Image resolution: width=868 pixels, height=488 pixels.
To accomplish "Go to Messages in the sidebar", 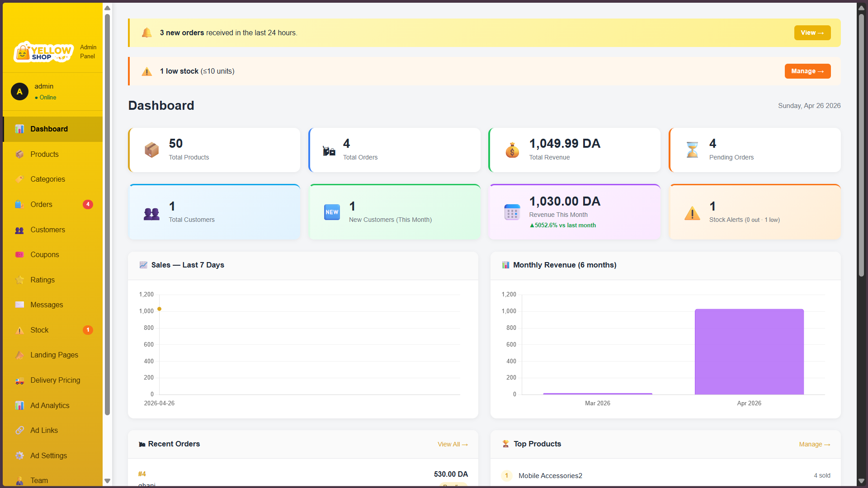I will coord(53,305).
